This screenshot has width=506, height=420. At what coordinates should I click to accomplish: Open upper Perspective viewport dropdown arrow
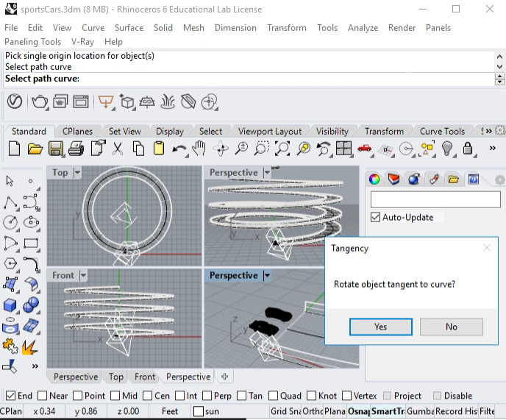[x=267, y=173]
